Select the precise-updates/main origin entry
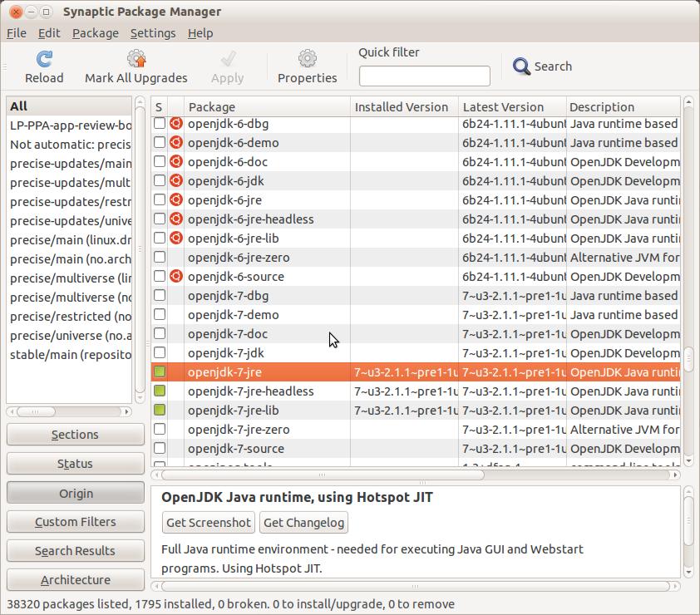The width and height of the screenshot is (700, 615). (69, 164)
